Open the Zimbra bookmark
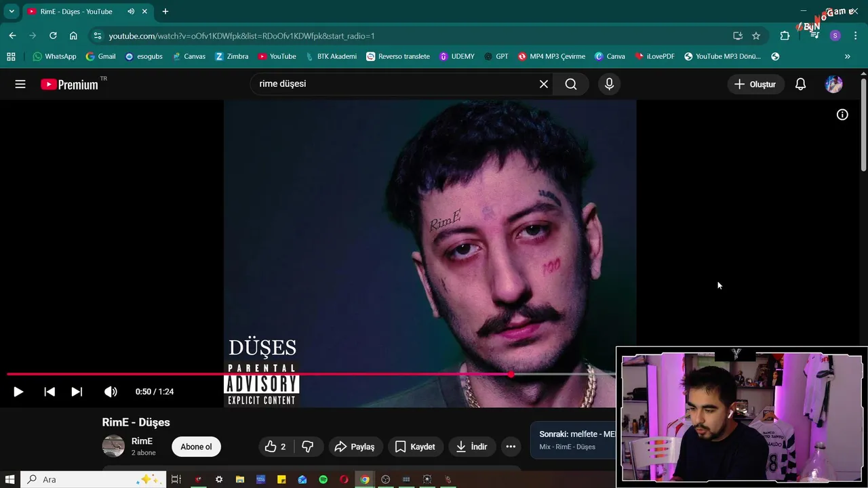This screenshot has height=488, width=868. (231, 56)
